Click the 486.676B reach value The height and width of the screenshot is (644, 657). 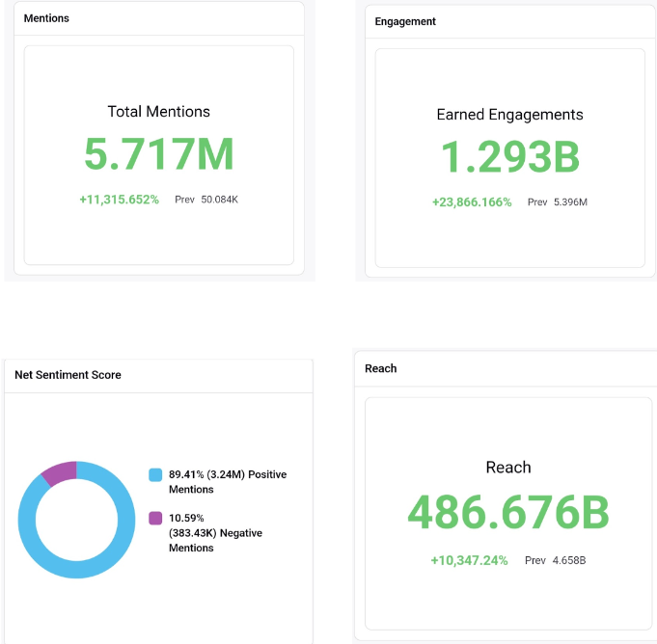click(508, 512)
